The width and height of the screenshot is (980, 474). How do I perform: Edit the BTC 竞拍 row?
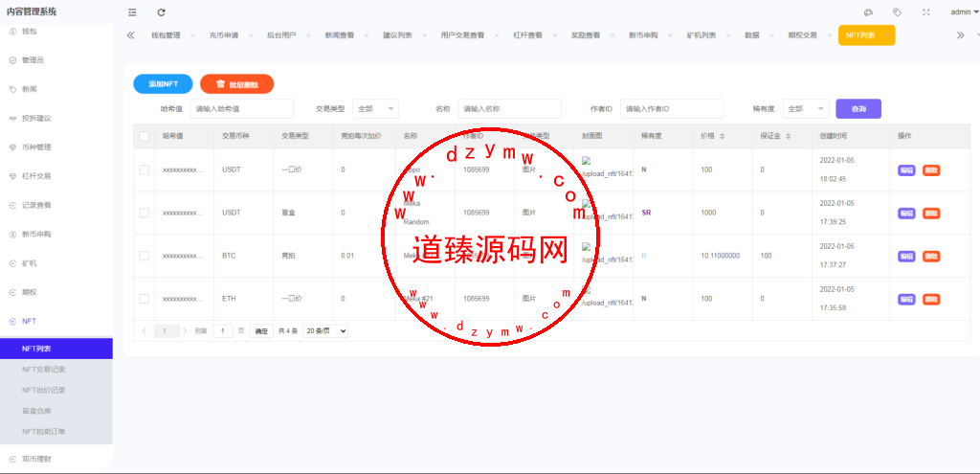tap(907, 257)
